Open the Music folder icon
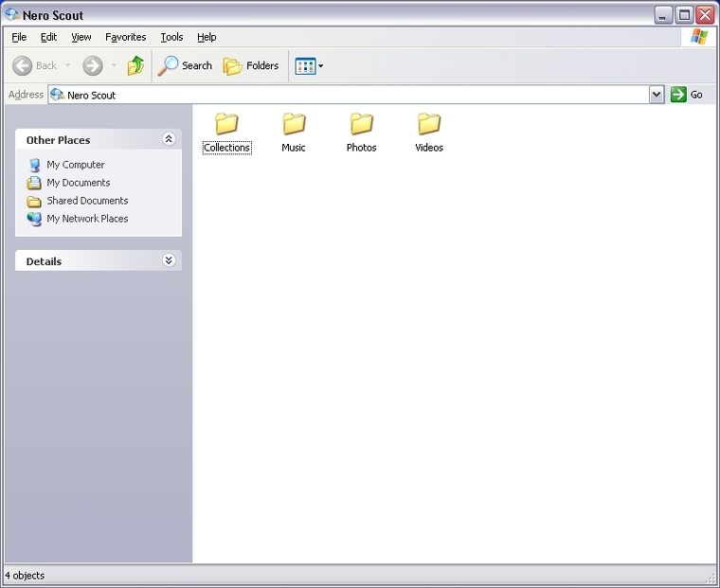Viewport: 720px width, 588px height. click(x=294, y=124)
